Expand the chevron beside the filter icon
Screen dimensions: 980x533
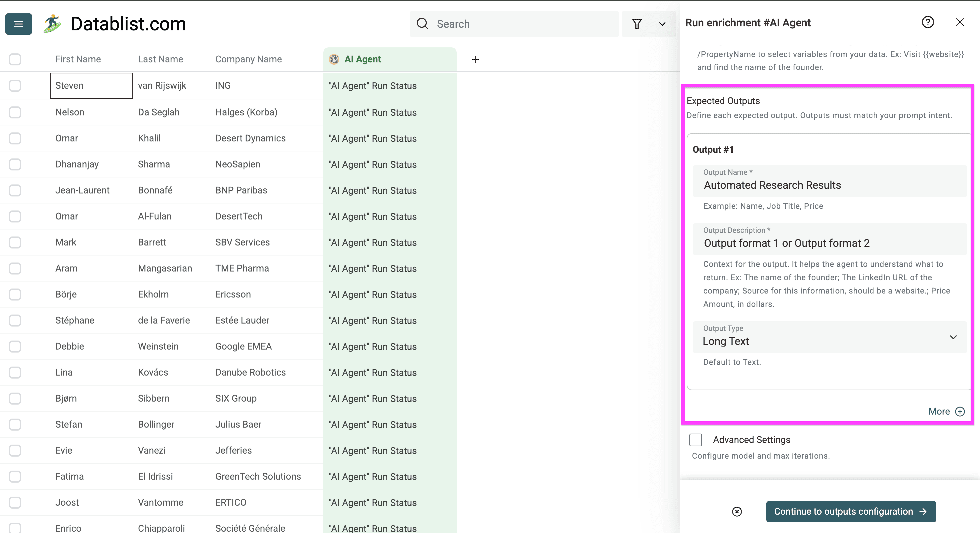click(662, 24)
